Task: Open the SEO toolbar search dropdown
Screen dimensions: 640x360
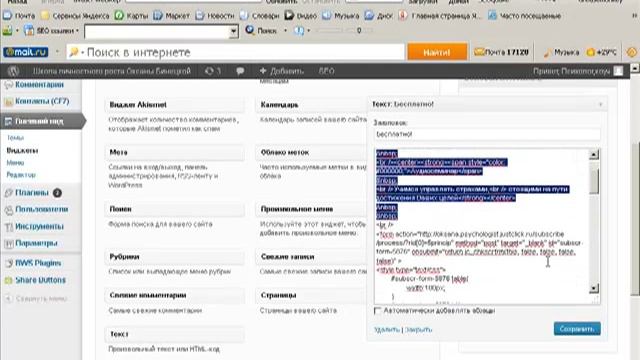Action: click(x=233, y=31)
